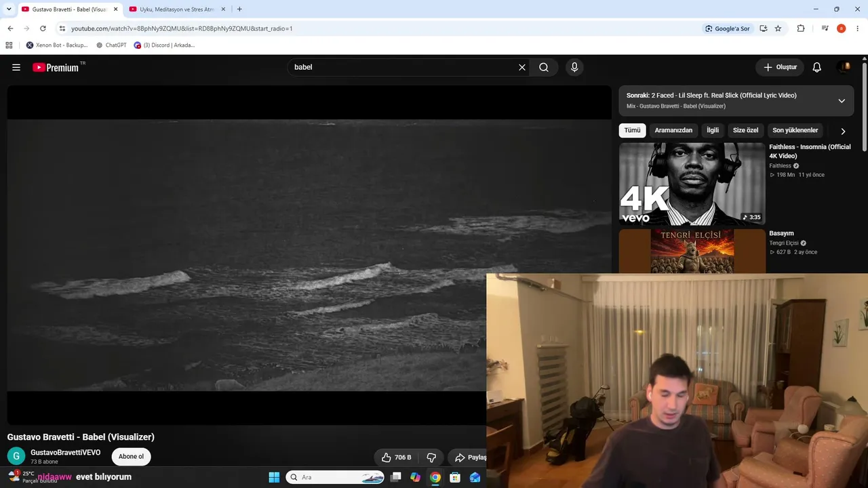The image size is (868, 488).
Task: Reload the current page
Action: [x=43, y=28]
